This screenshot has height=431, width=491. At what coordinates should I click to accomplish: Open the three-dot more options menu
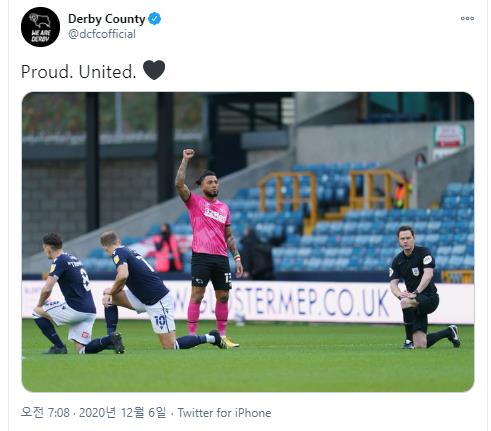(x=467, y=18)
